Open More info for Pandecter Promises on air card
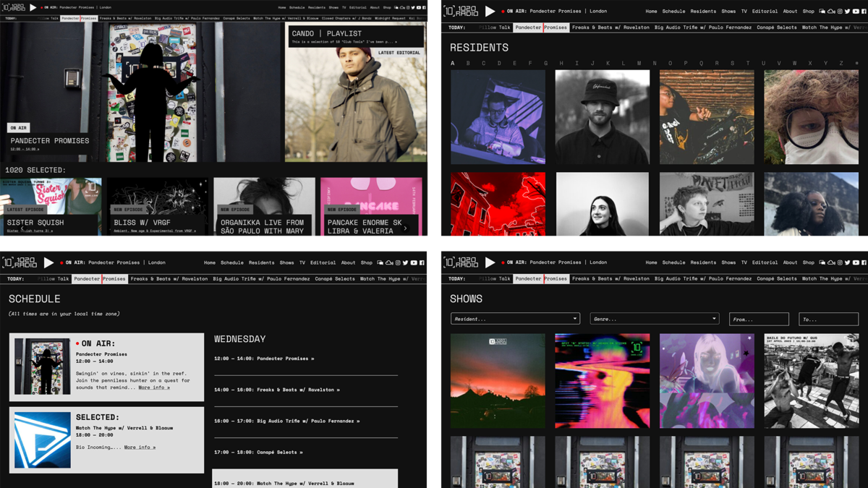Image resolution: width=868 pixels, height=488 pixels. click(x=154, y=388)
